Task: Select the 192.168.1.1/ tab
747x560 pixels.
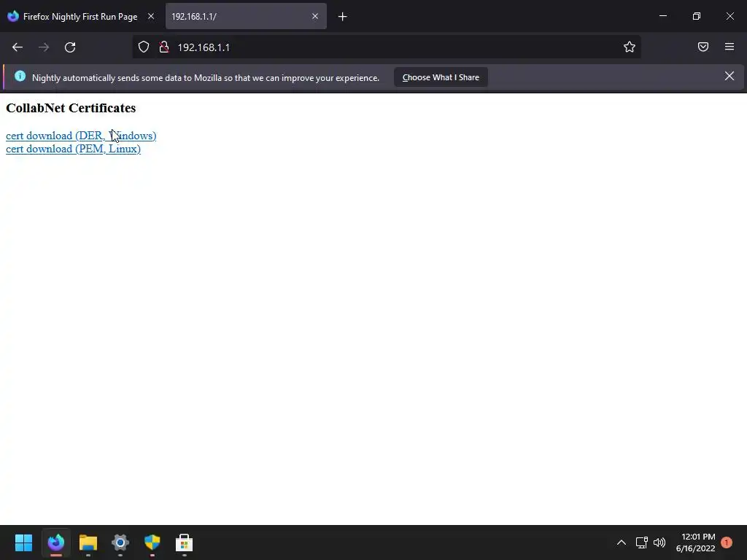Action: [246, 17]
